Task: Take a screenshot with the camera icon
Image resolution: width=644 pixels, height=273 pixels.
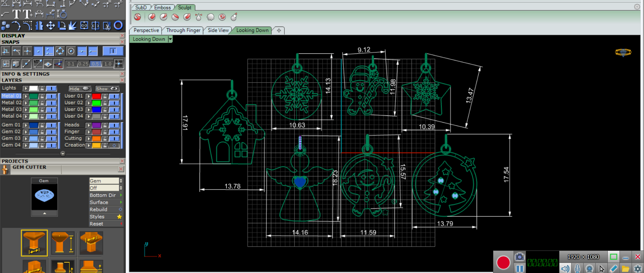Action: pos(519,257)
